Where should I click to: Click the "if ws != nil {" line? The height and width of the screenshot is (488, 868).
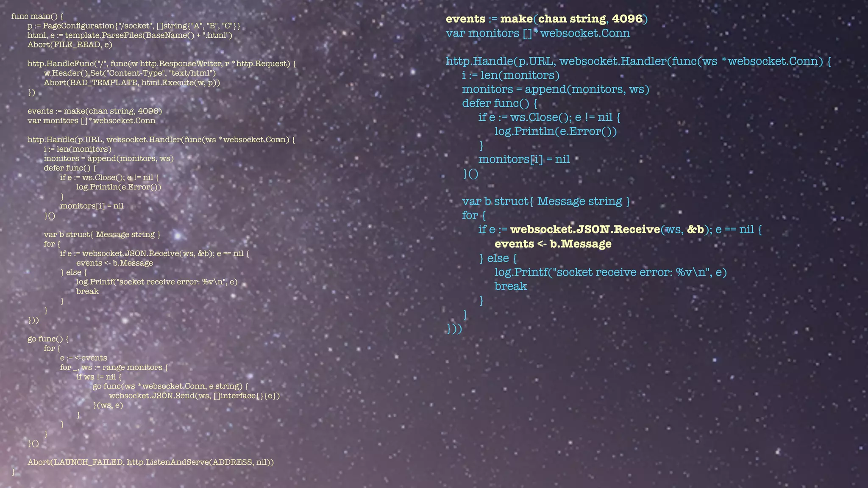pos(99,377)
